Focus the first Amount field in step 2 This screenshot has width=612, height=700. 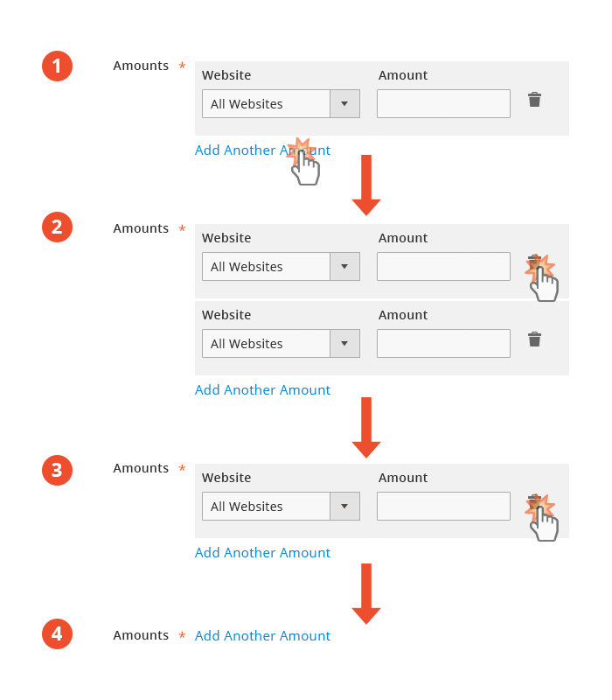click(443, 266)
